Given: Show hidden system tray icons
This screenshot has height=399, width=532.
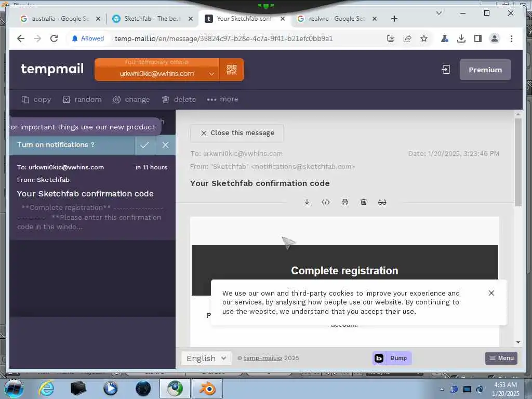Looking at the screenshot, I should click(x=442, y=389).
